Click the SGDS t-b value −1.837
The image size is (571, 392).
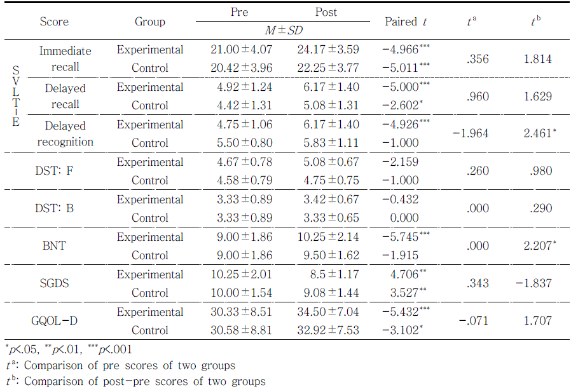point(533,283)
